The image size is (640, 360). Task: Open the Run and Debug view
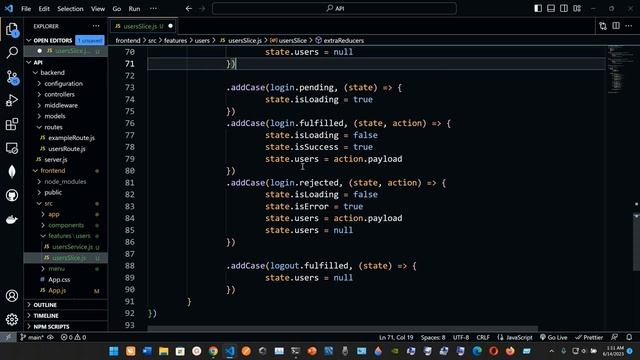click(x=12, y=100)
